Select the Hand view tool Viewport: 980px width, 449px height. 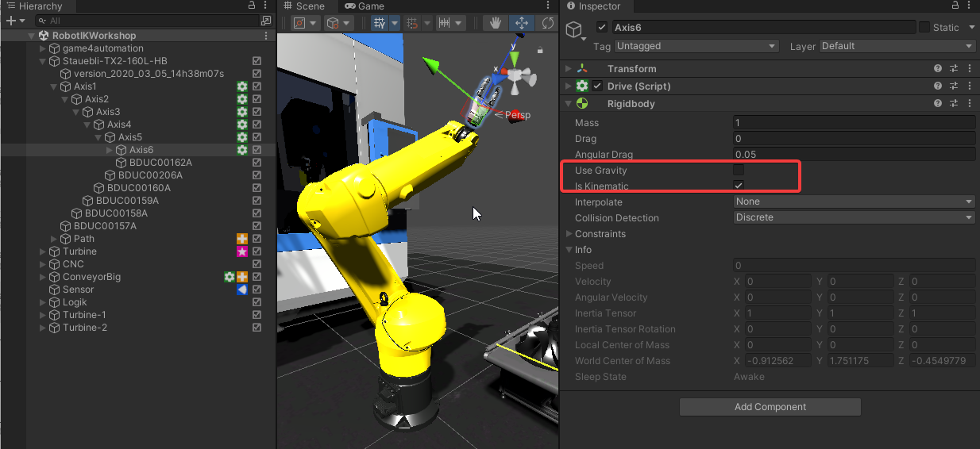point(496,23)
